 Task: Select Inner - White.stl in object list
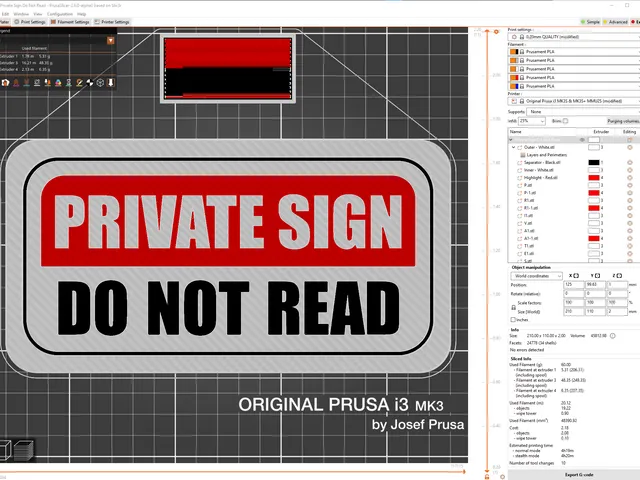coord(539,170)
